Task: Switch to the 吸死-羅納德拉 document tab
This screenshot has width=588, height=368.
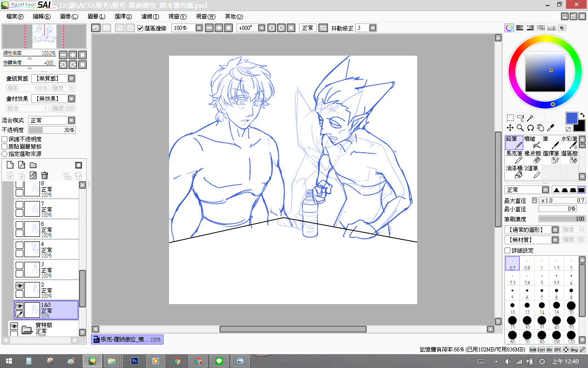Action: coord(127,339)
